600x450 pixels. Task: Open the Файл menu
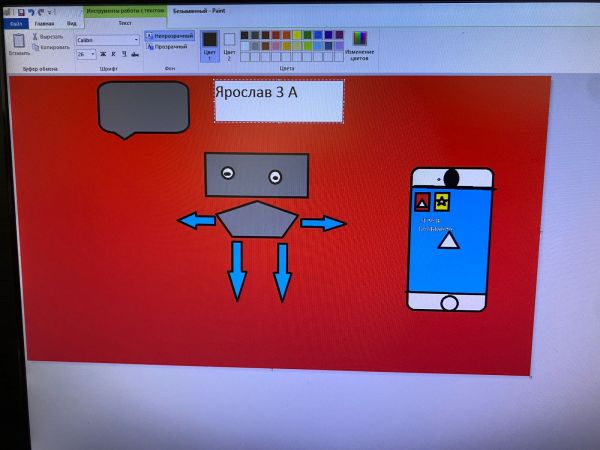pyautogui.click(x=16, y=22)
